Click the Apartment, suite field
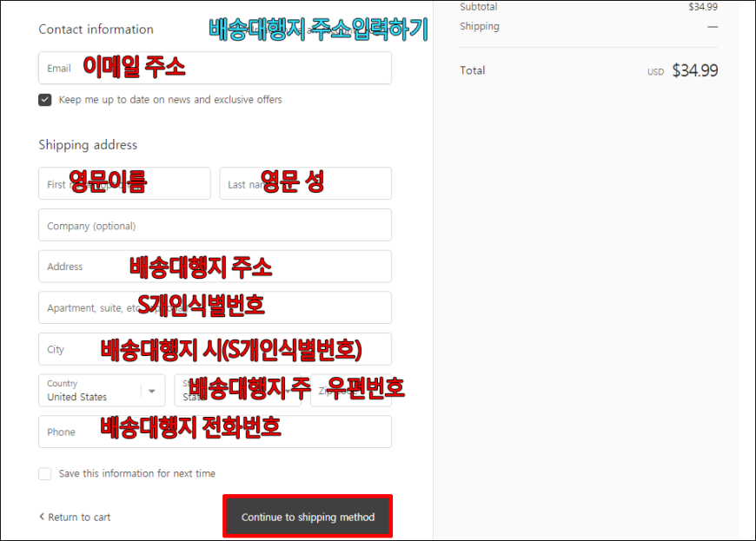This screenshot has width=756, height=541. click(x=215, y=307)
